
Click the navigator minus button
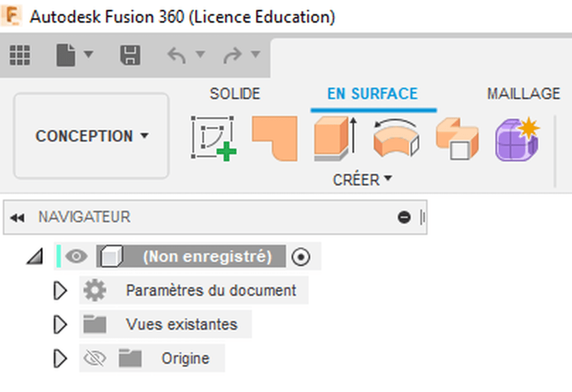point(404,217)
